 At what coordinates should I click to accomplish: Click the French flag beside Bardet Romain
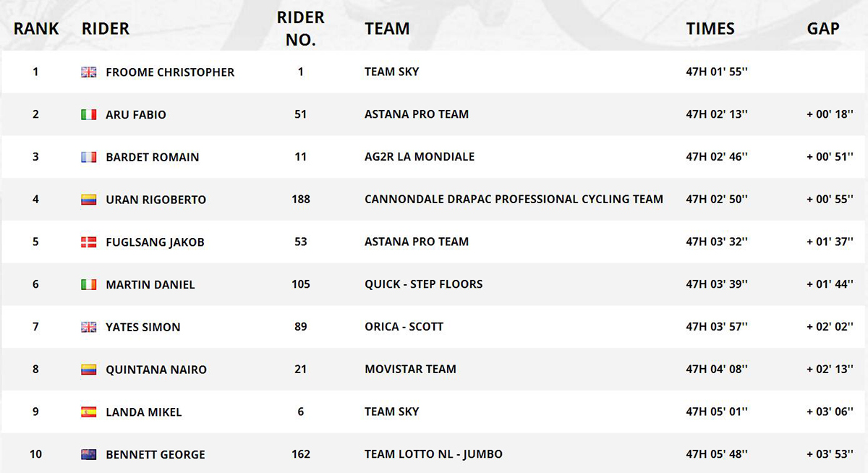click(89, 157)
